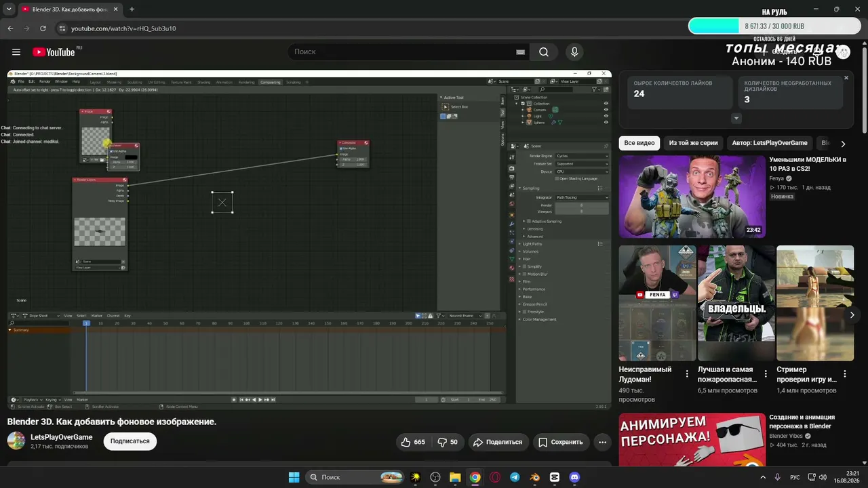Open Opera browser from the taskbar
This screenshot has height=488, width=868.
pyautogui.click(x=495, y=477)
